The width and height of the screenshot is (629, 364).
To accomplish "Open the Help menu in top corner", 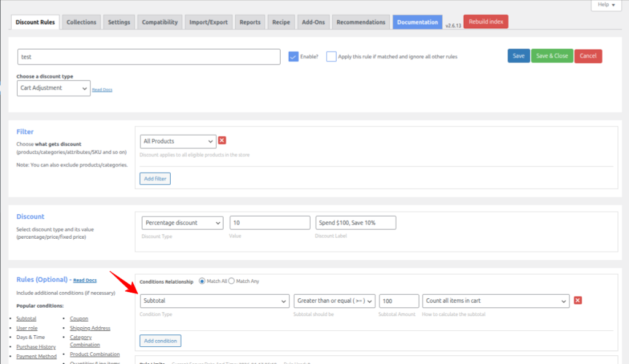I will (x=606, y=4).
